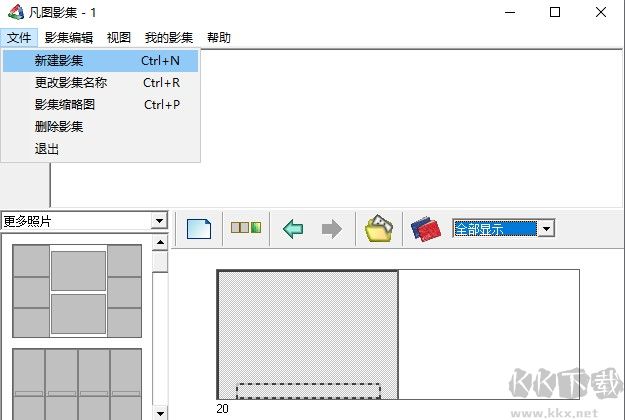The height and width of the screenshot is (420, 625).
Task: Click 删除影集 in the file menu
Action: pyautogui.click(x=100, y=127)
